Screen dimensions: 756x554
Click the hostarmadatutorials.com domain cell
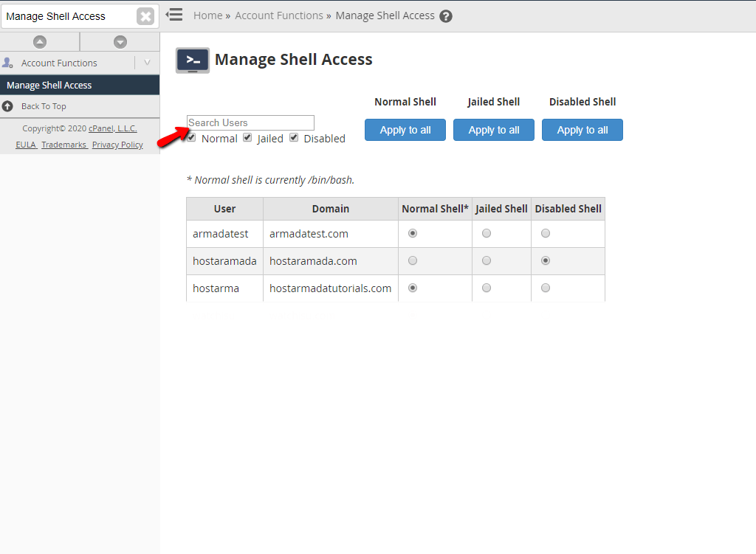pyautogui.click(x=330, y=288)
